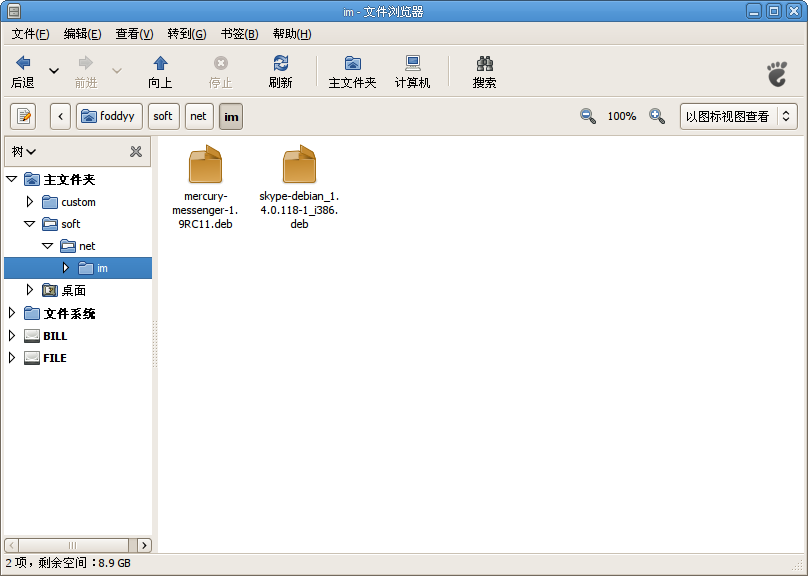Open the 编辑(E) menu
Screen dimensions: 808x576
(82, 34)
